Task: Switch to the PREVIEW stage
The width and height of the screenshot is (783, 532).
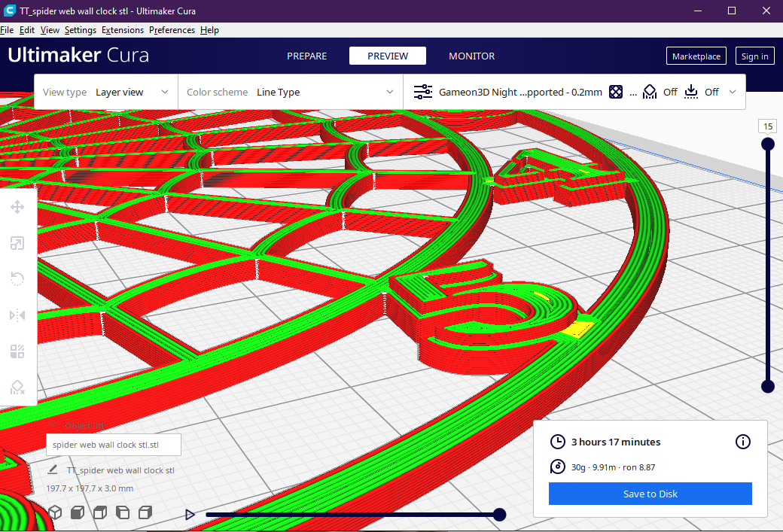Action: point(388,56)
